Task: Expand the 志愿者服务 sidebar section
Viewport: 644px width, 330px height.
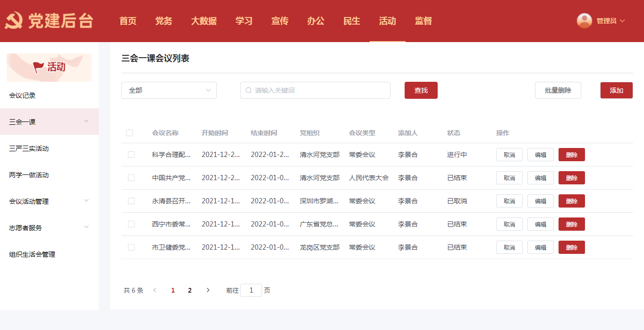Action: [86, 227]
